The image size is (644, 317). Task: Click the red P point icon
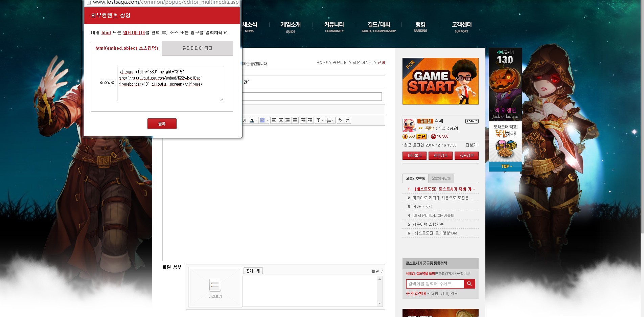433,137
